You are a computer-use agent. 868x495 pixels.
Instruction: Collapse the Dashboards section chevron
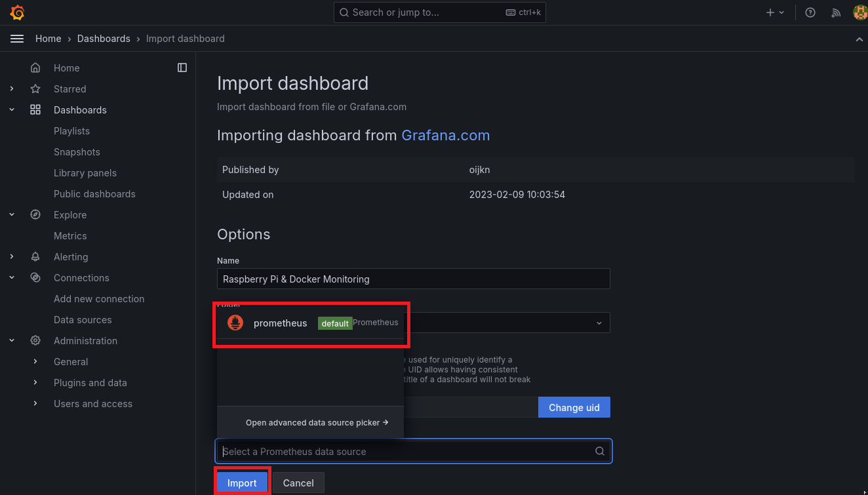(x=12, y=110)
